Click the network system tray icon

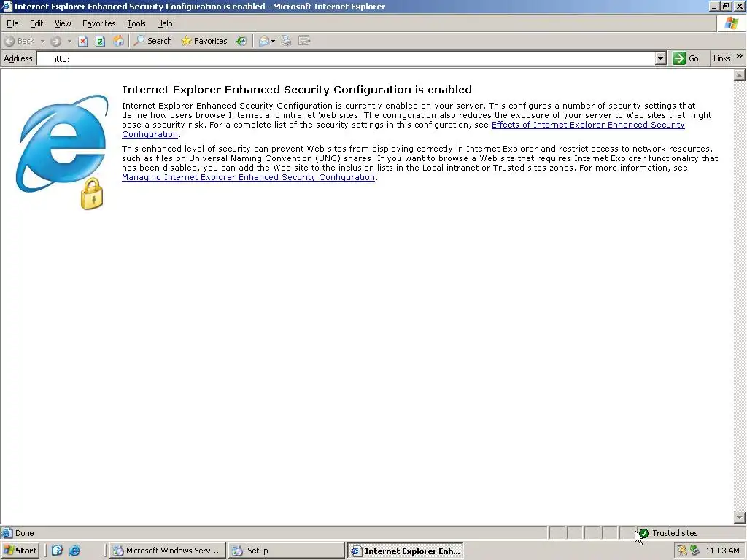pyautogui.click(x=694, y=551)
